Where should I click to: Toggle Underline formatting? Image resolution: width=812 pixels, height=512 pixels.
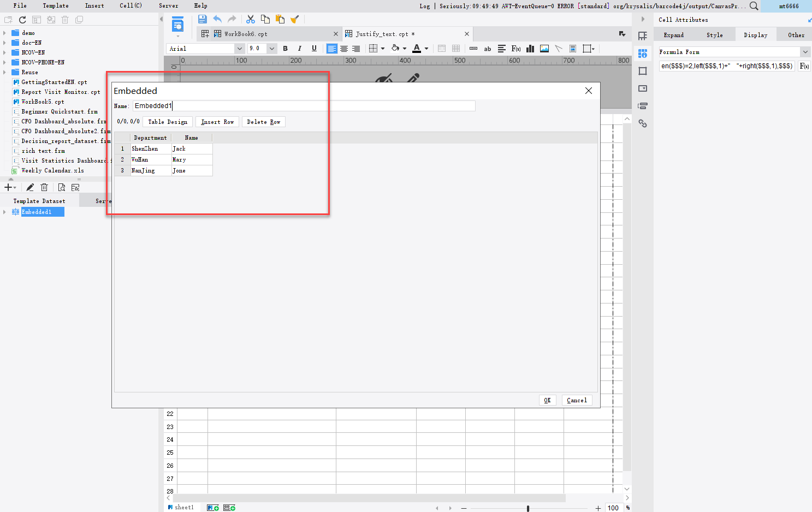[x=313, y=49]
